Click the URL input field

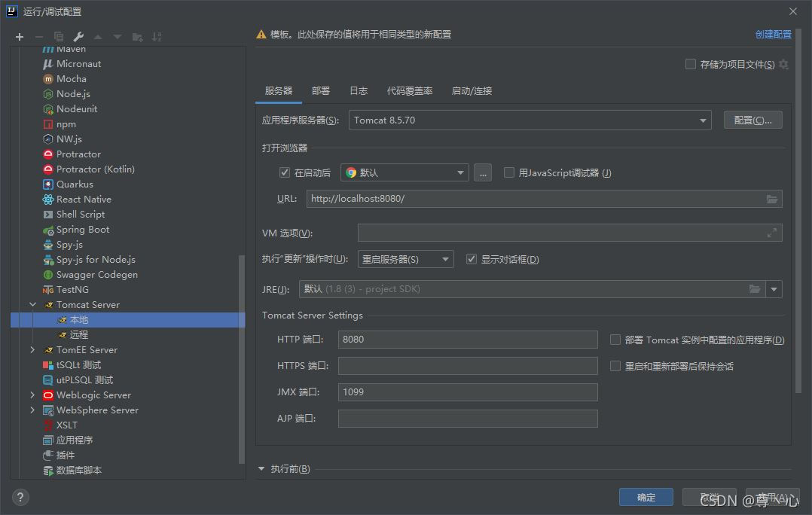(545, 199)
